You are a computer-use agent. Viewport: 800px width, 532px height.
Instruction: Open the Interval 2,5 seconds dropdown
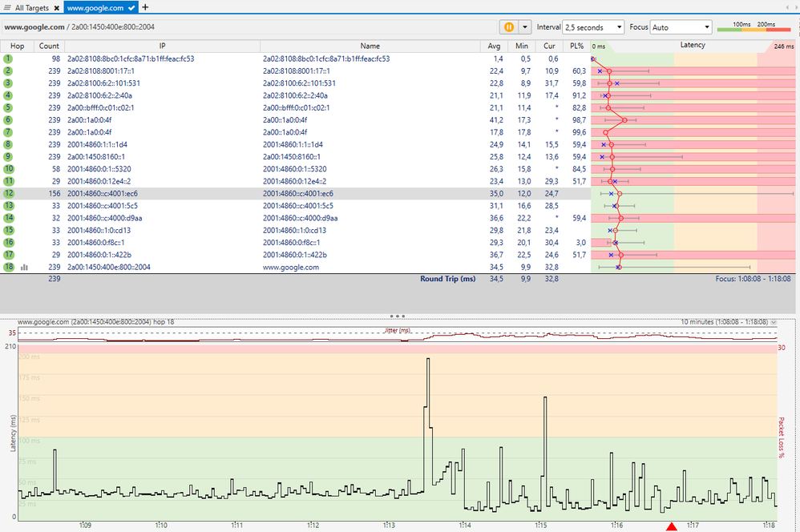[x=593, y=27]
